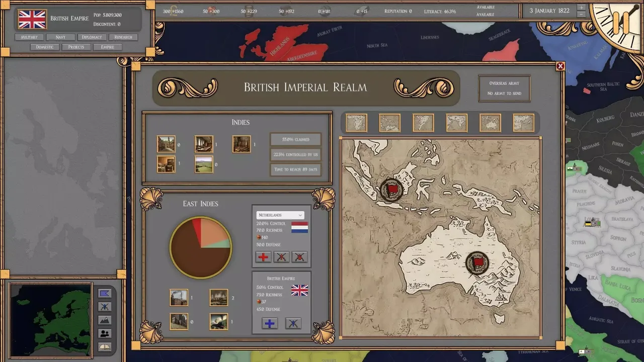644x362 pixels.
Task: Open the Navy menu
Action: click(x=60, y=37)
